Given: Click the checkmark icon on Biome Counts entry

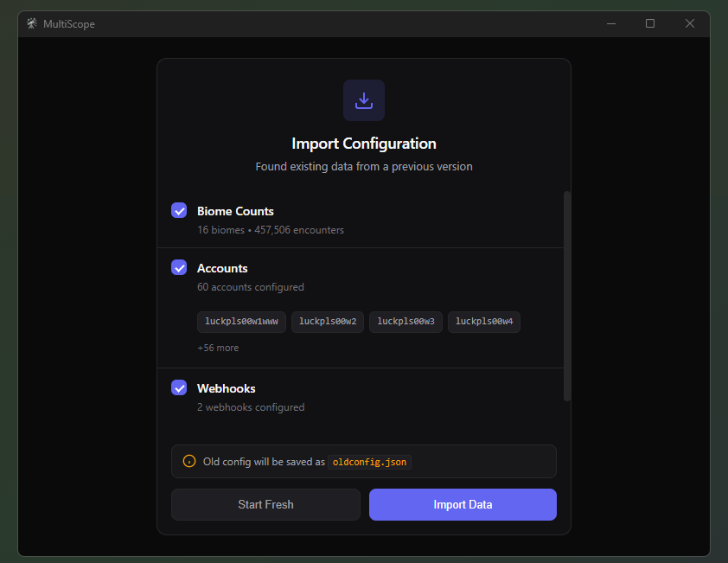Looking at the screenshot, I should tap(179, 210).
